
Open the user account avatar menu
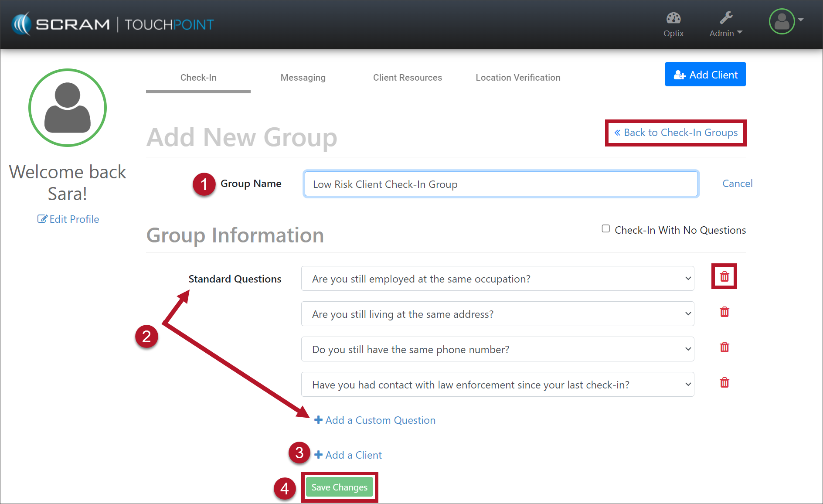click(785, 21)
